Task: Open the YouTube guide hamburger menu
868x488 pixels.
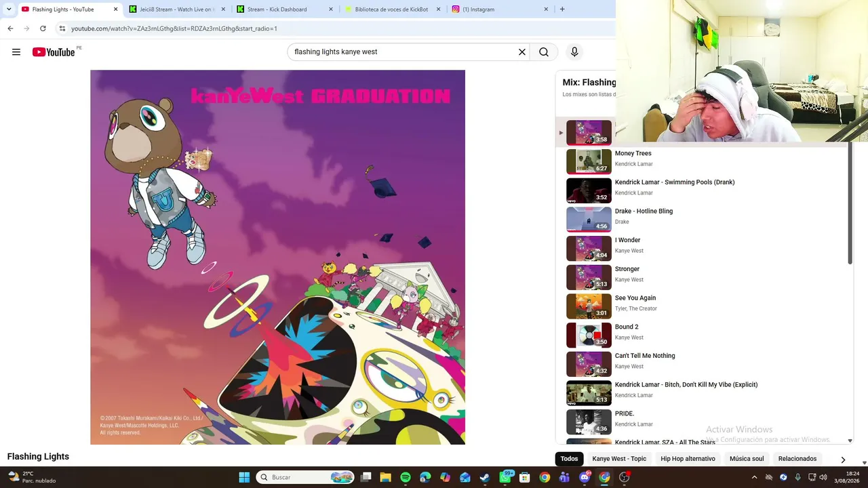Action: click(x=16, y=52)
